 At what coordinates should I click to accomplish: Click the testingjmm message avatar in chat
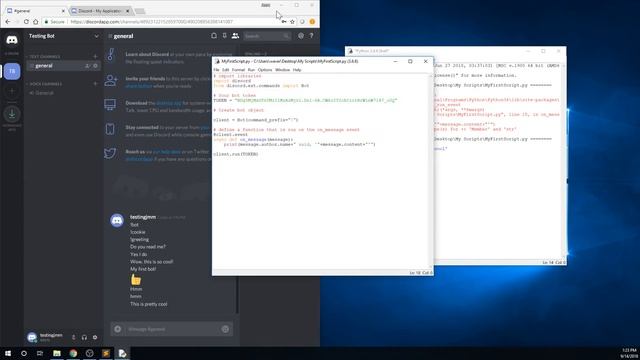pos(117,220)
